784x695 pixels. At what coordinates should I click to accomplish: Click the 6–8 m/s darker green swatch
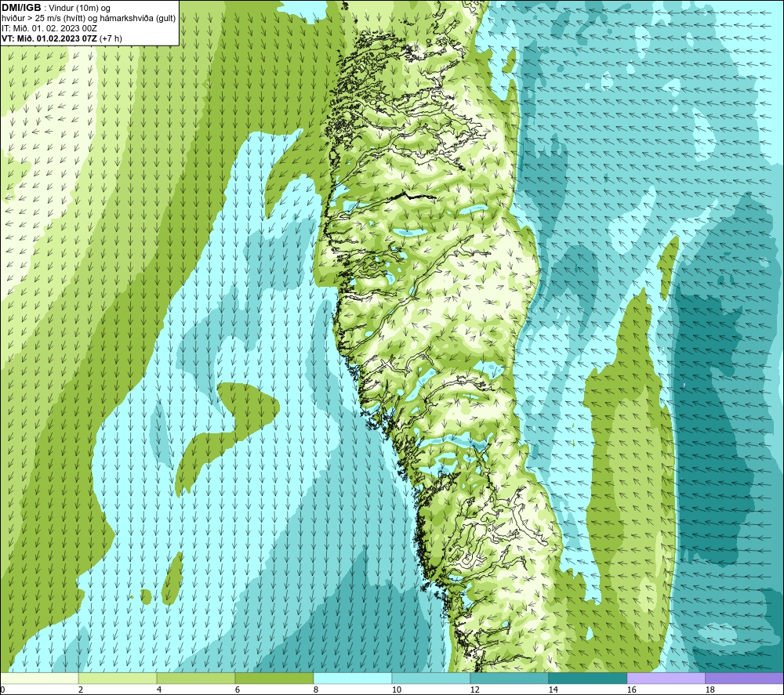point(274,679)
